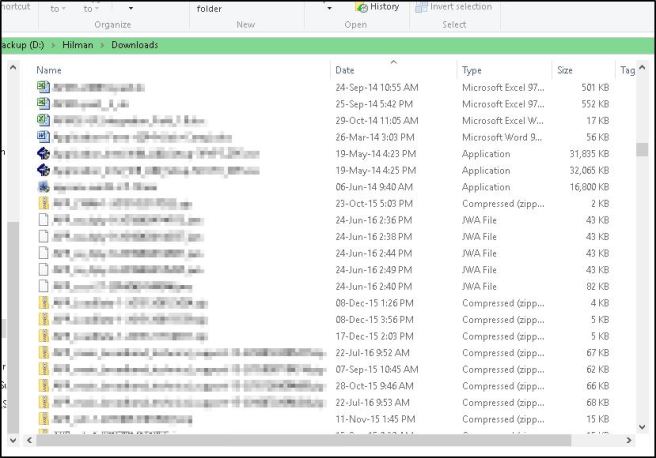Click the Invert selection icon

coord(421,7)
